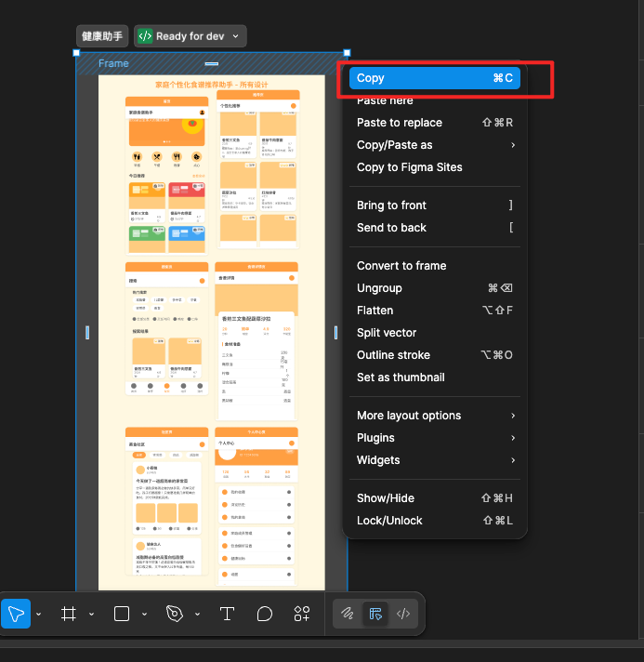644x662 pixels.
Task: Click the Frame layer label
Action: pyautogui.click(x=113, y=63)
